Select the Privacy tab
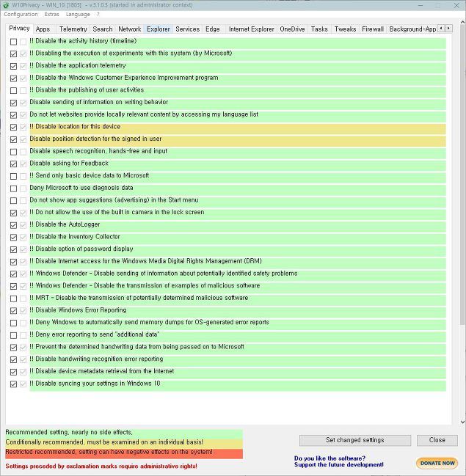This screenshot has width=466, height=476. click(x=19, y=28)
